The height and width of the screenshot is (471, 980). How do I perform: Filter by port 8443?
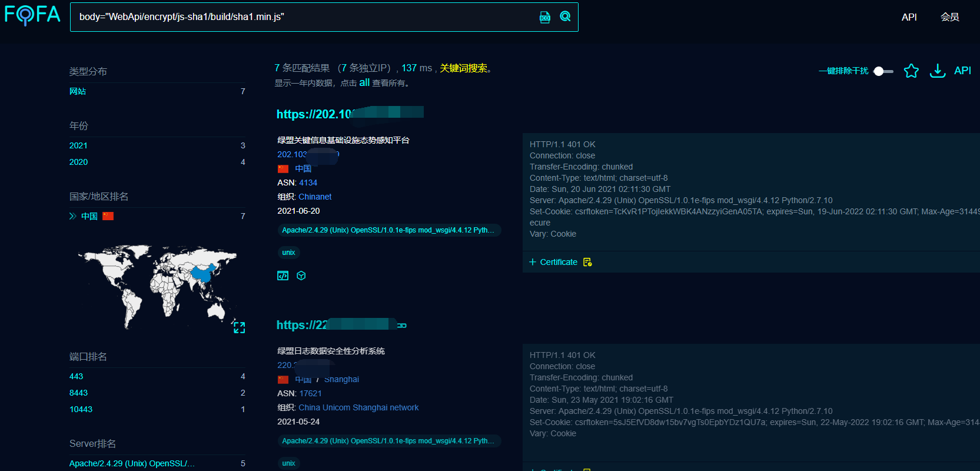78,393
